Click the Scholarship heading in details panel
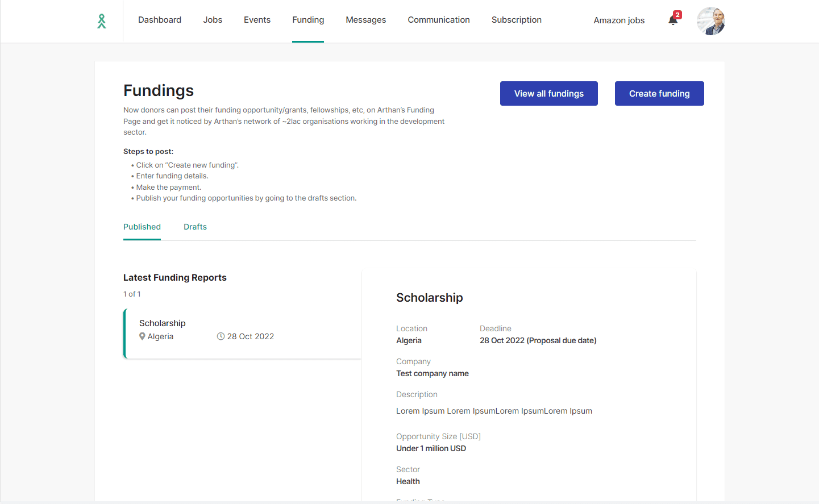 (x=429, y=298)
